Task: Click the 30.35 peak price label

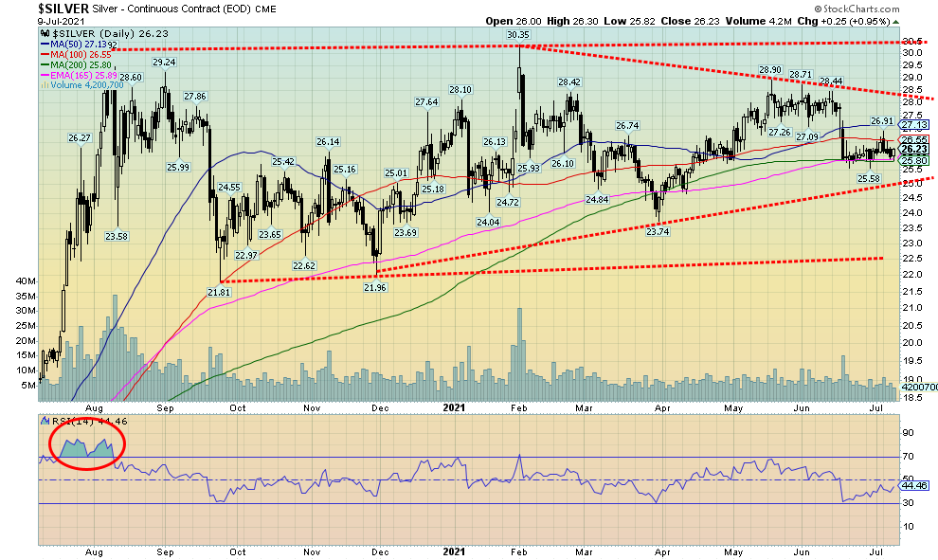Action: point(516,35)
